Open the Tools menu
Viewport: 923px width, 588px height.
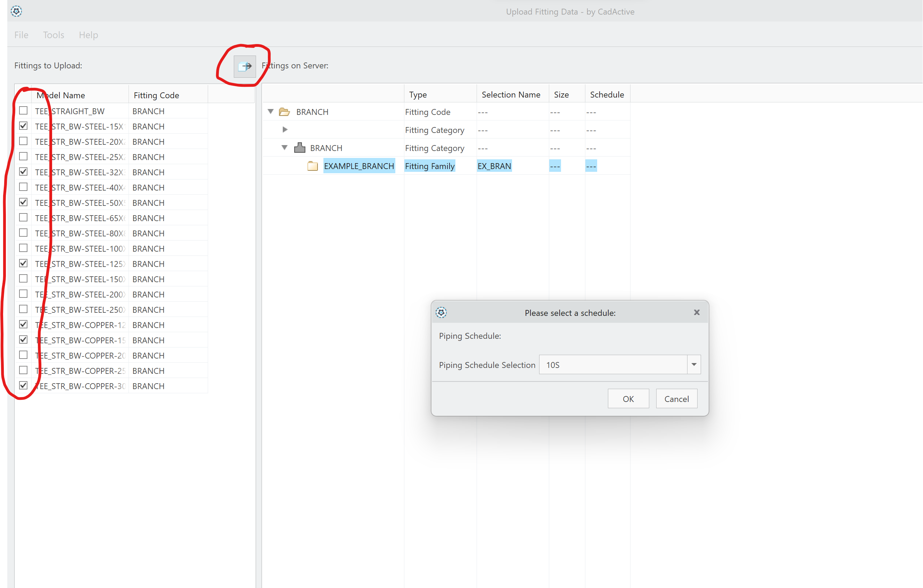[53, 35]
